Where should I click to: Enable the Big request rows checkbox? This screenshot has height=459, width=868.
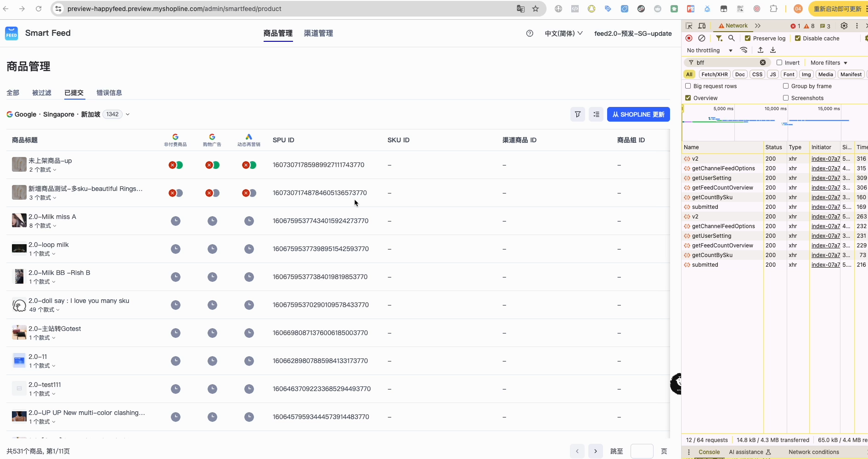click(x=688, y=86)
